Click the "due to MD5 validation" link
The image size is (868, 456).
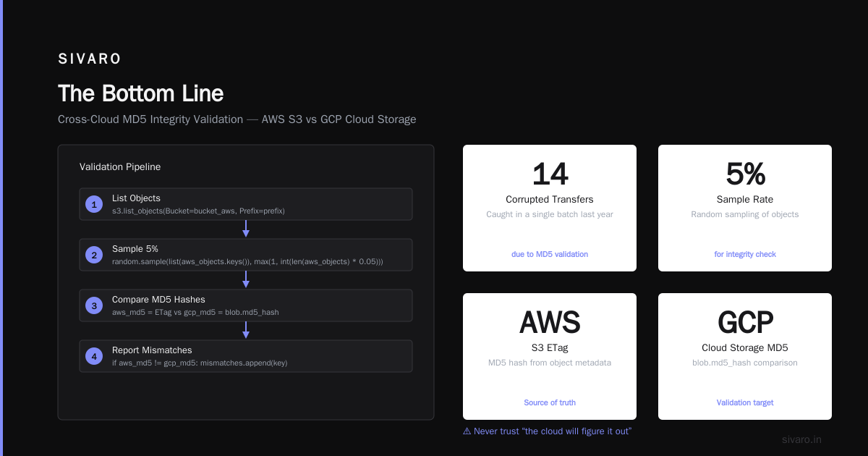click(550, 254)
